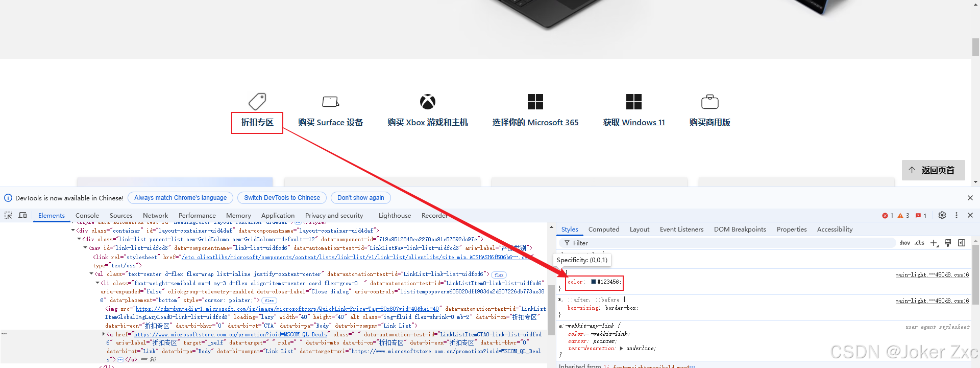Switch to the Console tab

87,216
